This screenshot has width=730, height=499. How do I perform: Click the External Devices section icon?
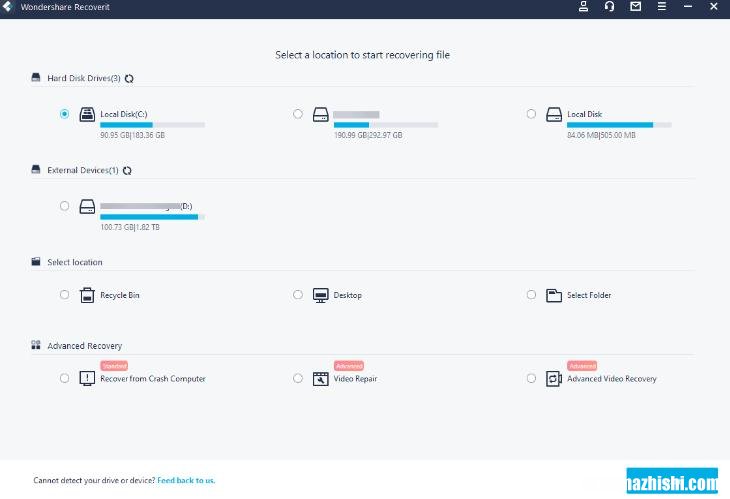[x=36, y=169]
